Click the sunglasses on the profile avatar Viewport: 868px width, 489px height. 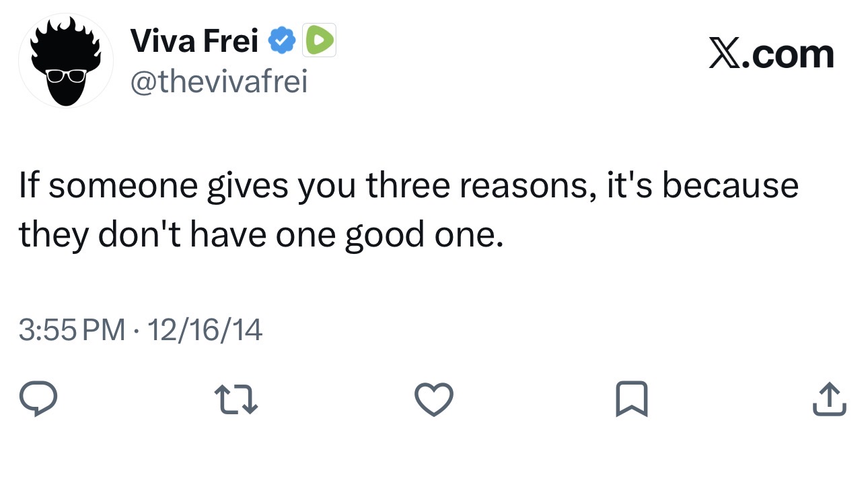(65, 75)
